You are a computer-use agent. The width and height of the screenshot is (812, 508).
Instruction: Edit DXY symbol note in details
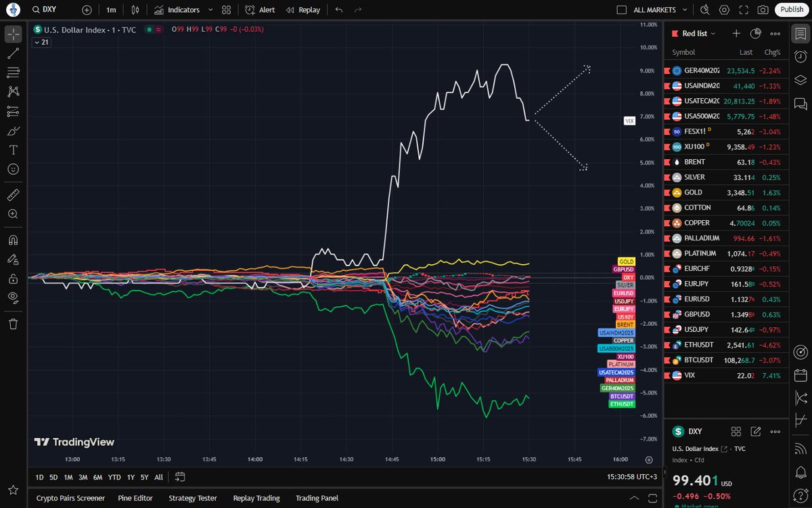[756, 431]
